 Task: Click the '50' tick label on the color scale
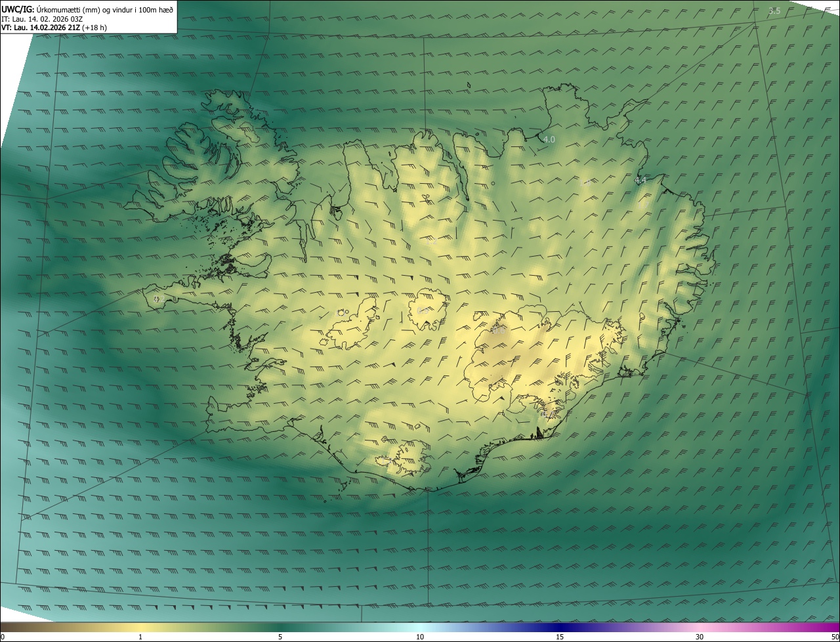(835, 637)
